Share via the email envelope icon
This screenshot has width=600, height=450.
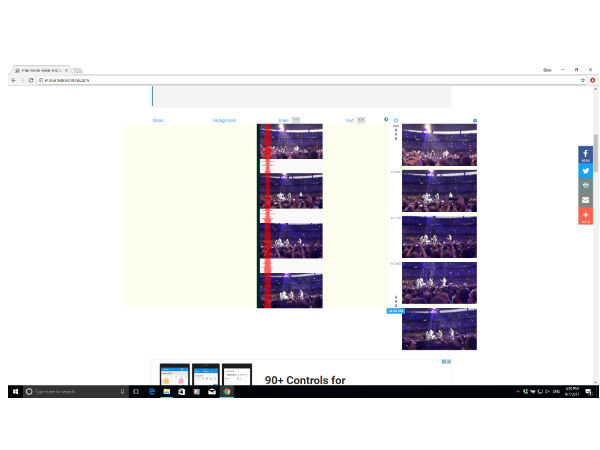point(586,200)
